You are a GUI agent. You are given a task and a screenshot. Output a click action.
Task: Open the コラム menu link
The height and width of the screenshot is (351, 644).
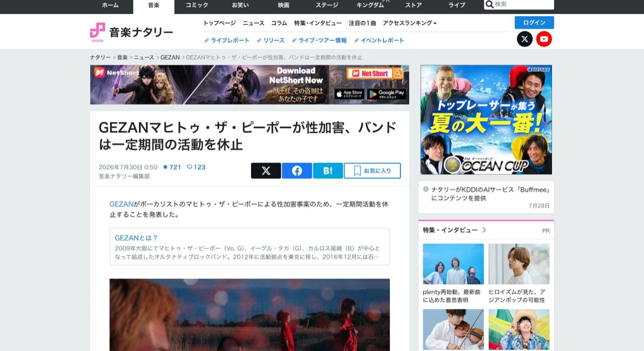click(279, 23)
